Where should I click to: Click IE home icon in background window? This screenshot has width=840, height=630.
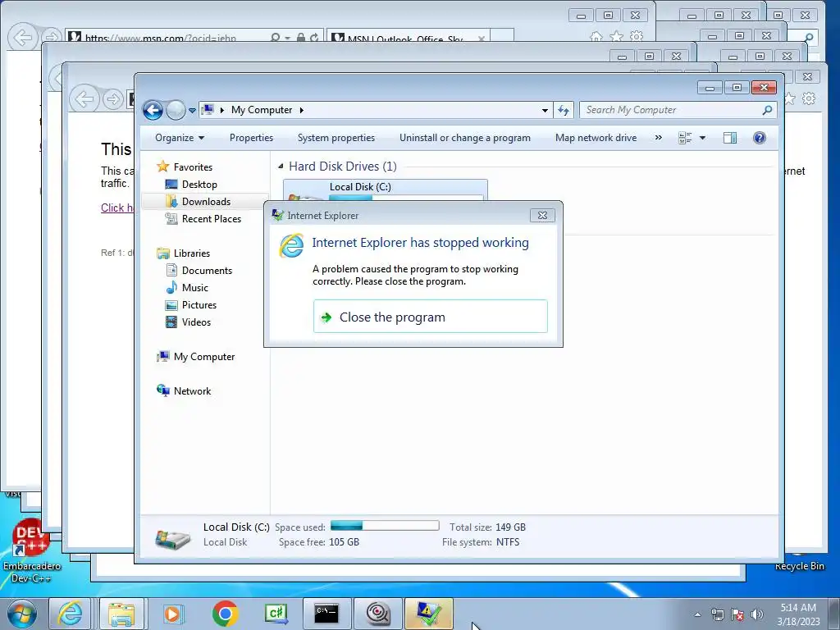(x=596, y=36)
